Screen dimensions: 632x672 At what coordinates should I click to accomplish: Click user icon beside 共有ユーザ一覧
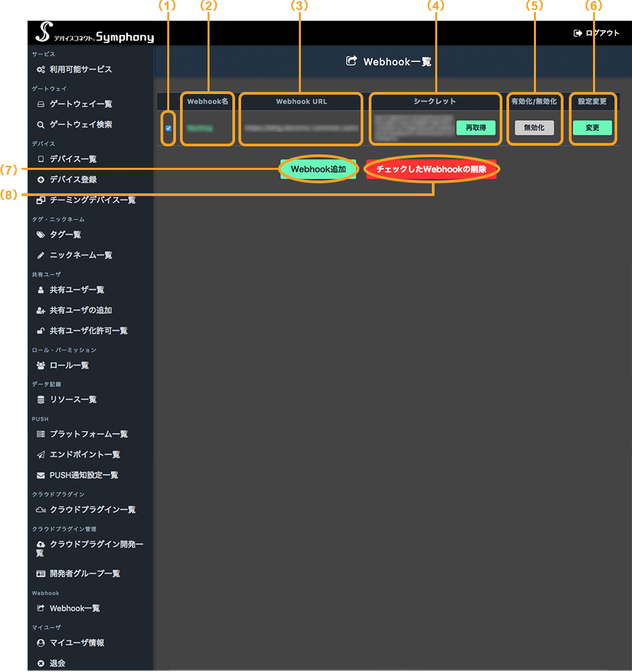pos(41,290)
